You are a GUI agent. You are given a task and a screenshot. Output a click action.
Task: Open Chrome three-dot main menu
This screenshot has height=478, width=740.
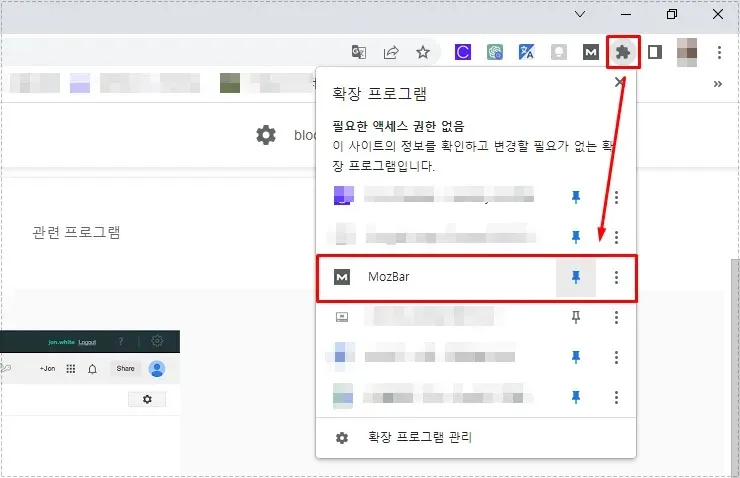click(x=719, y=52)
